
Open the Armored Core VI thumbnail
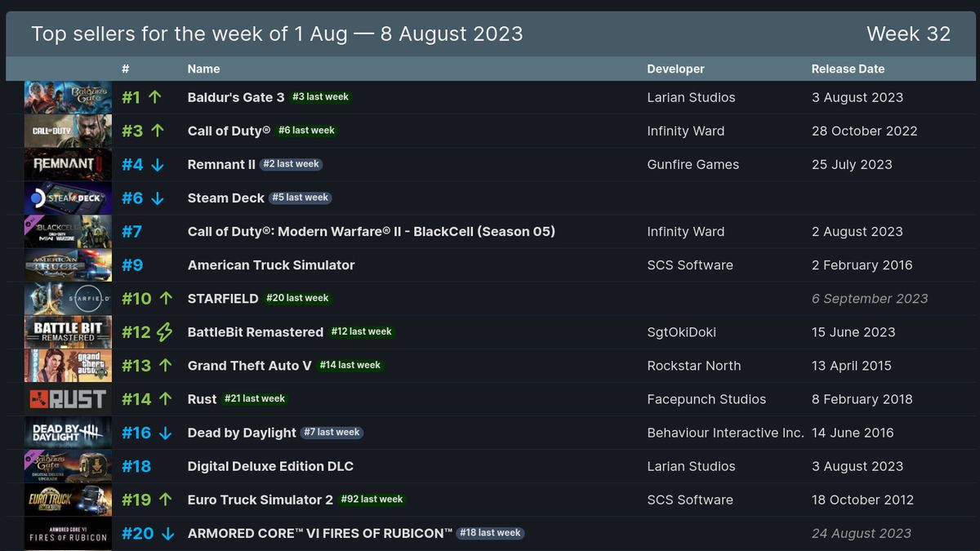click(x=68, y=533)
